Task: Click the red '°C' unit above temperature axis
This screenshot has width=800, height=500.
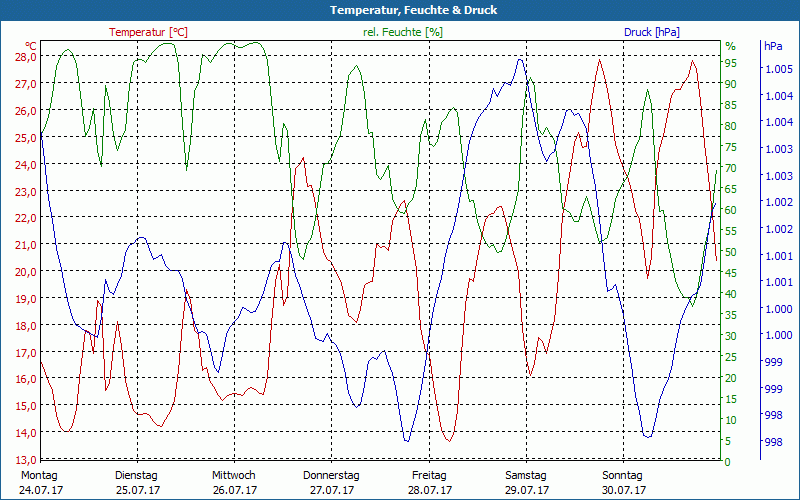Action: click(31, 45)
